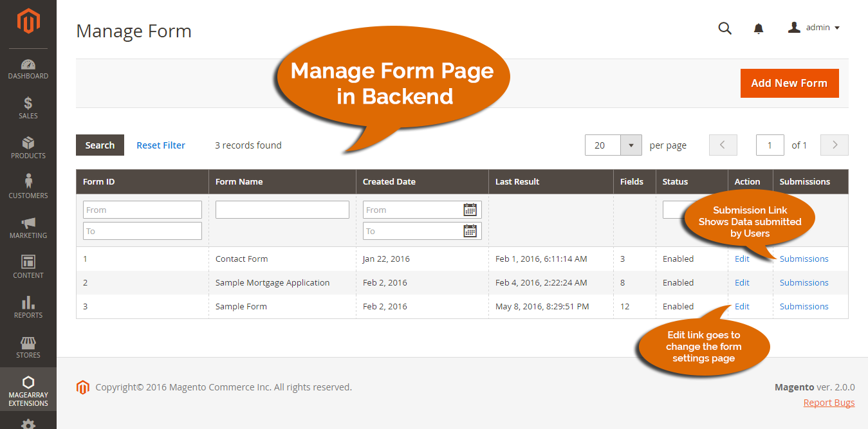Click the Magento logo at top left
The width and height of the screenshot is (868, 429).
[x=28, y=21]
